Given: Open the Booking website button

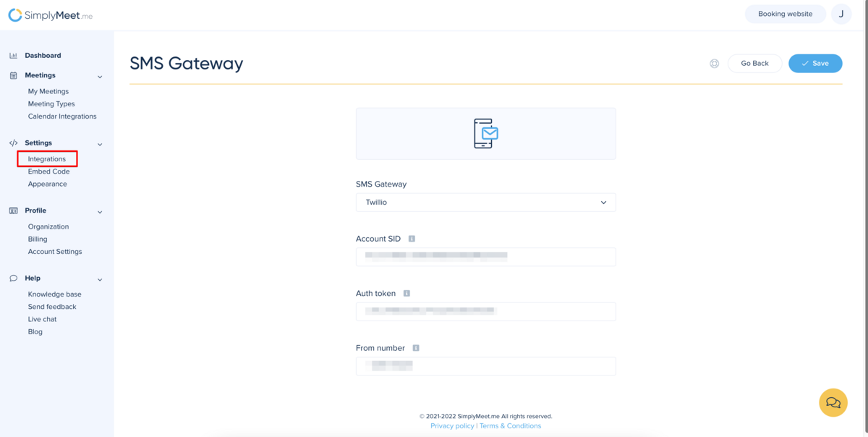Looking at the screenshot, I should [x=785, y=14].
